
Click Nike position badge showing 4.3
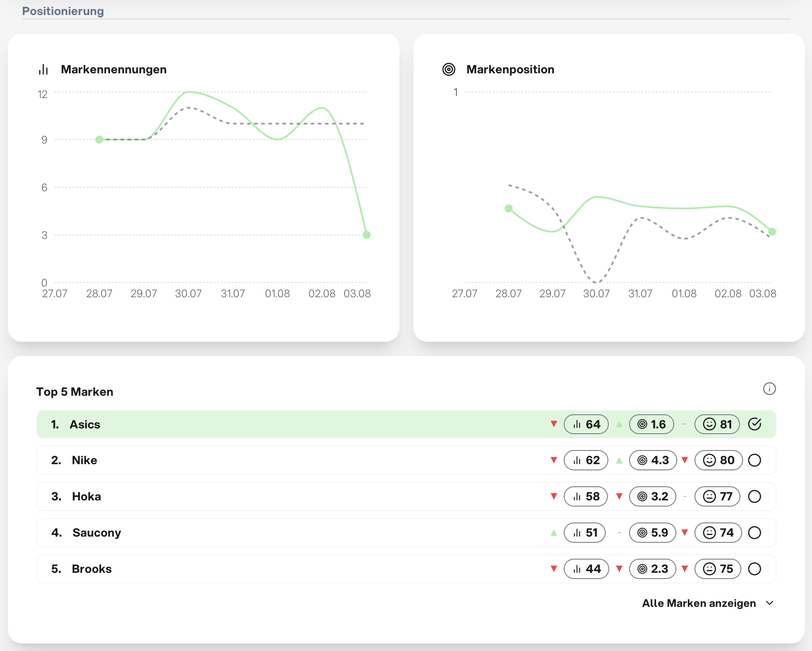tap(653, 460)
